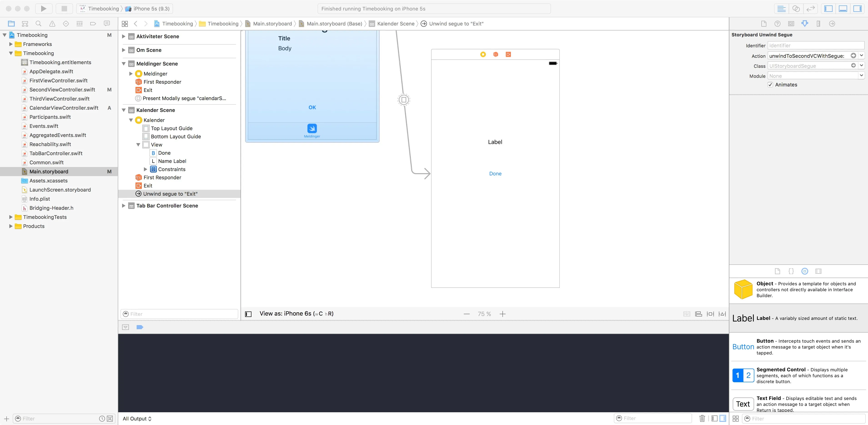Screen dimensions: 868x425
Task: Click the trash icon to clear console
Action: [702, 418]
